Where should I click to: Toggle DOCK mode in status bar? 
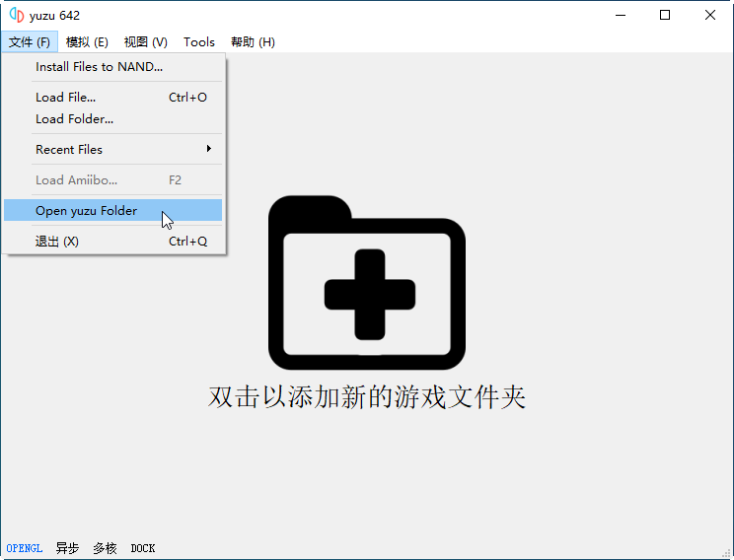pos(143,548)
